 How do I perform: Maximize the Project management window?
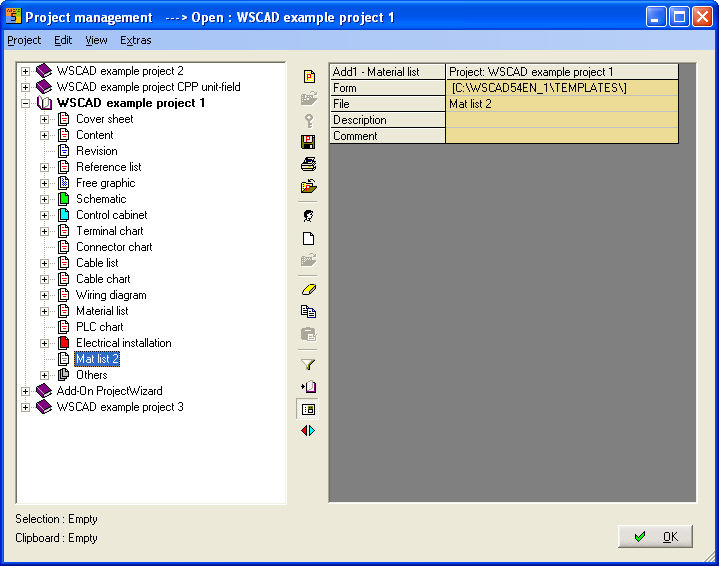coord(679,17)
